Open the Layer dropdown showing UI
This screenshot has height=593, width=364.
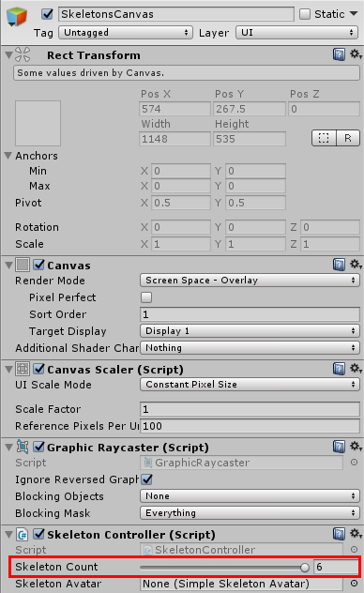(x=296, y=33)
